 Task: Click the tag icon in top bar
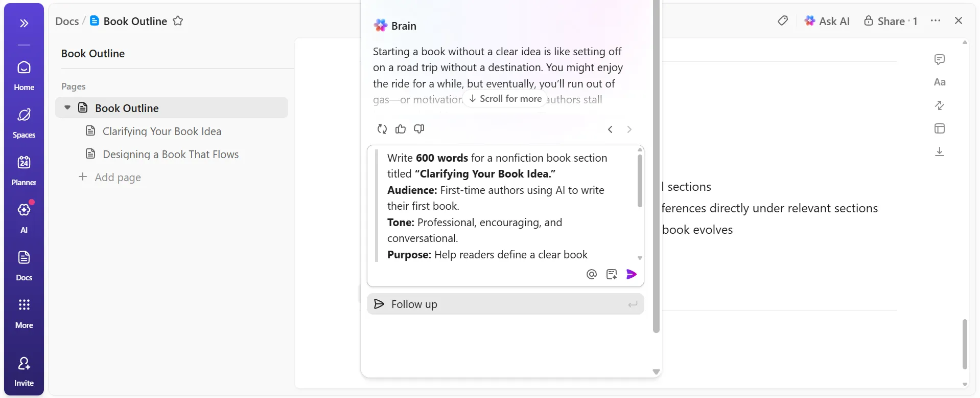(782, 21)
